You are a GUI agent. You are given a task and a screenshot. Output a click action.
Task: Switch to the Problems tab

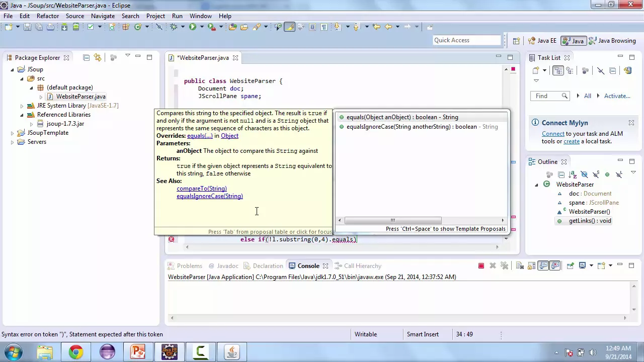[185, 266]
